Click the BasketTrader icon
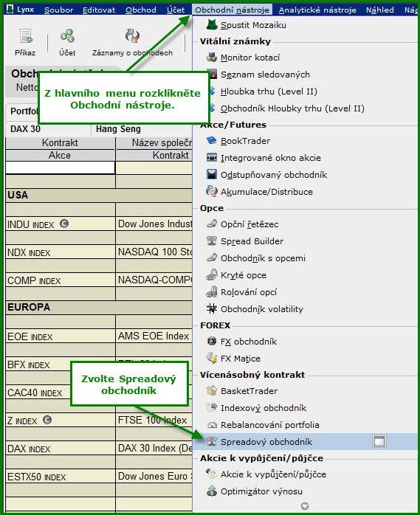This screenshot has width=420, height=515. click(x=212, y=391)
